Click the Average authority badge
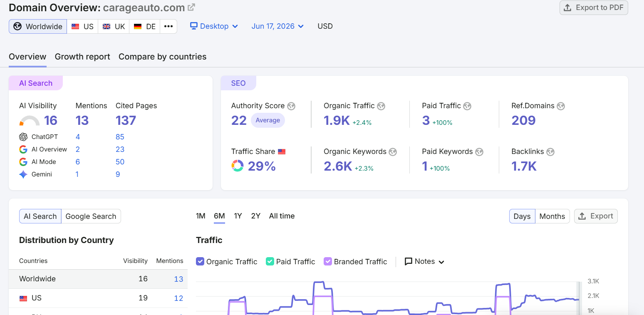Viewport: 644px width, 315px height. point(268,120)
